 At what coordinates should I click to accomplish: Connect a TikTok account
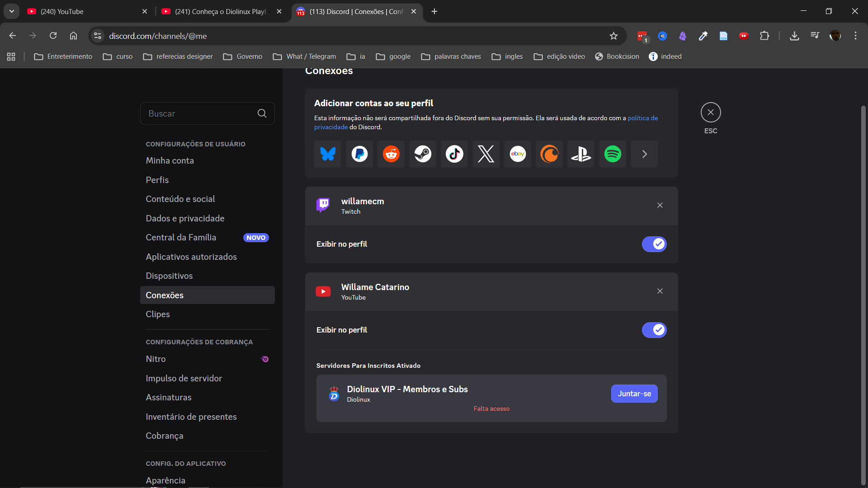click(454, 154)
